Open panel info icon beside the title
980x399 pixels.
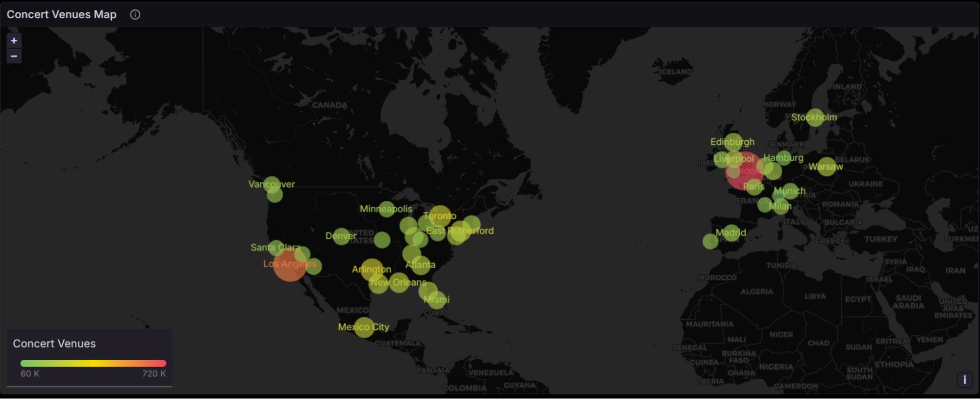[x=135, y=15]
